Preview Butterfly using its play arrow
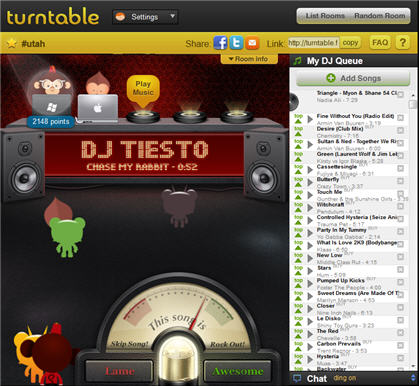 tap(310, 182)
